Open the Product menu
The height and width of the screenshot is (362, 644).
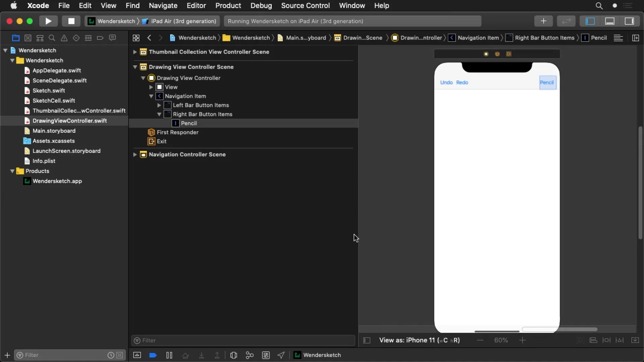pyautogui.click(x=228, y=6)
